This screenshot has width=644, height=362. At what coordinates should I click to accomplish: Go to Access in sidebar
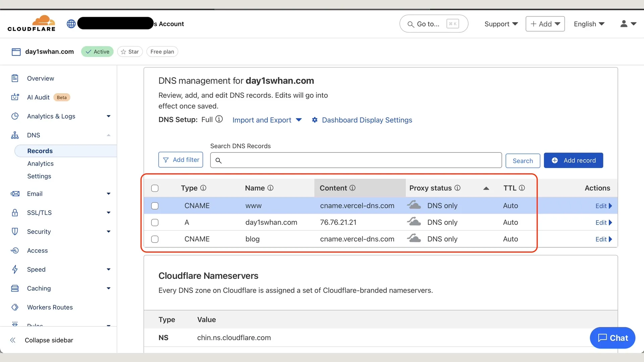37,250
